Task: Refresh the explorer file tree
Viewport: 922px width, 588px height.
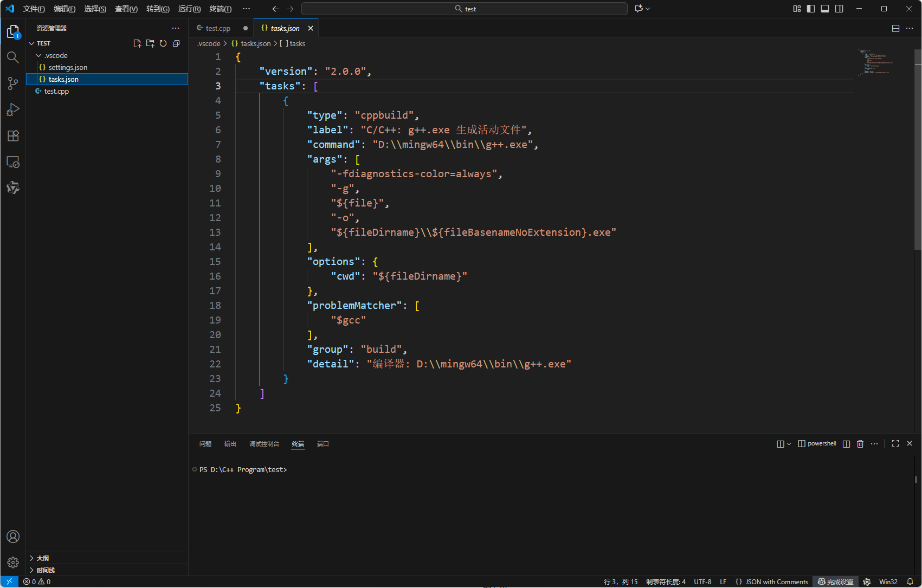Action: tap(163, 43)
